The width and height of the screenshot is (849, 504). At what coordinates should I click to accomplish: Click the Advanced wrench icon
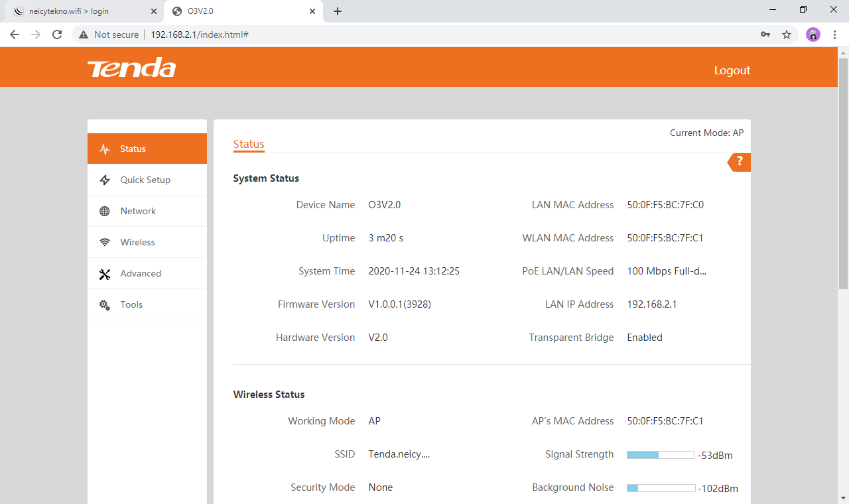click(x=105, y=274)
